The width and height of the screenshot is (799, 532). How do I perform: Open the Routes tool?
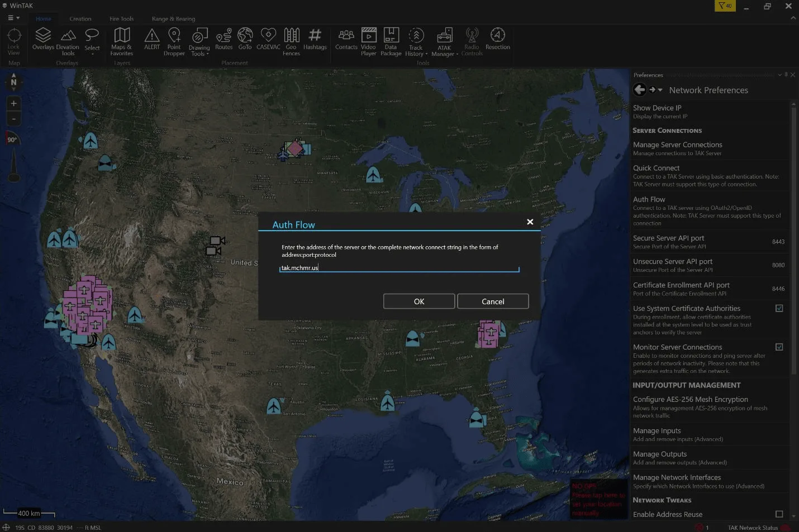click(223, 40)
